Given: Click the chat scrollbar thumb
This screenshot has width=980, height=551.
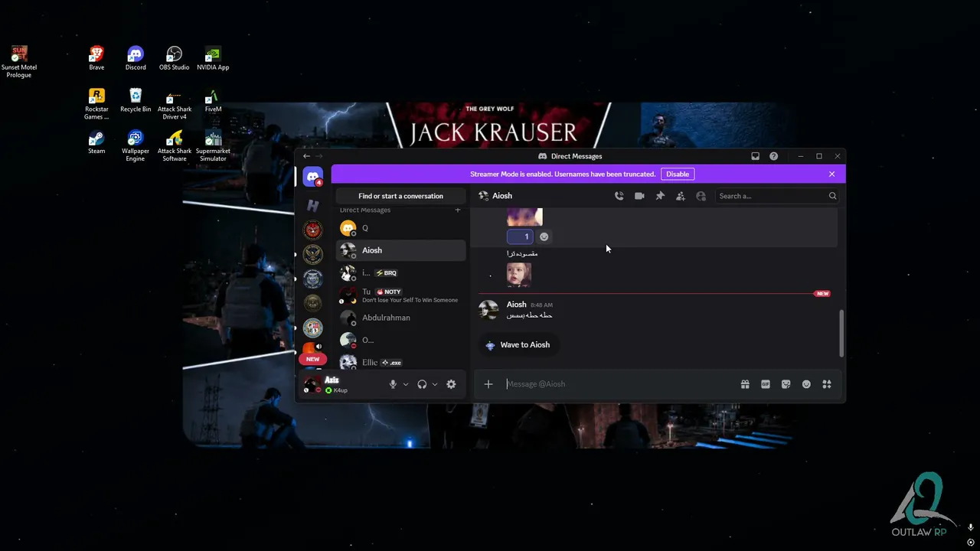Looking at the screenshot, I should pos(841,333).
